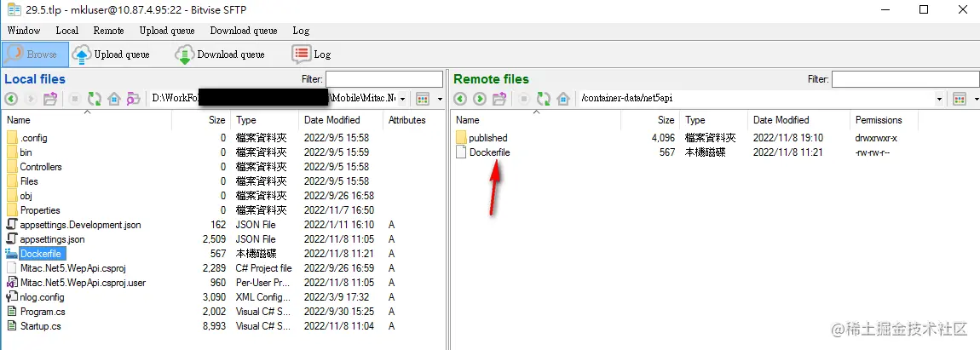Viewport: 980px width, 350px height.
Task: Sort remote files by Size column
Action: [x=650, y=120]
